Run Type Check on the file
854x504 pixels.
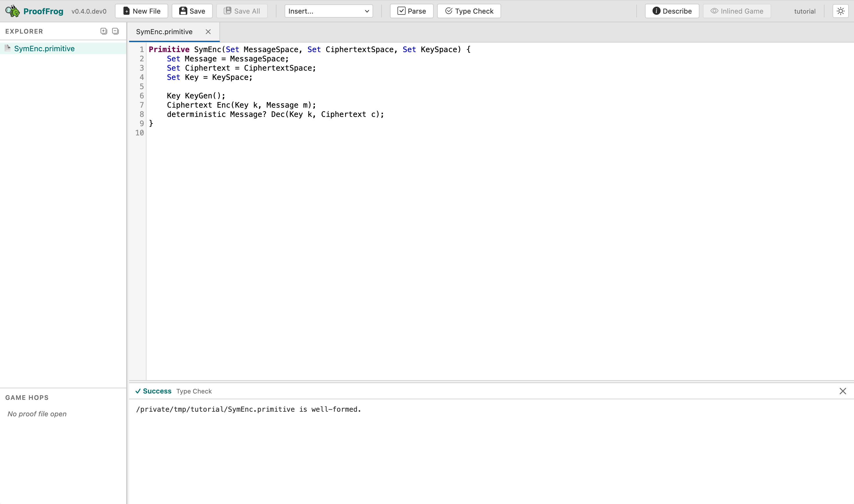pyautogui.click(x=469, y=11)
